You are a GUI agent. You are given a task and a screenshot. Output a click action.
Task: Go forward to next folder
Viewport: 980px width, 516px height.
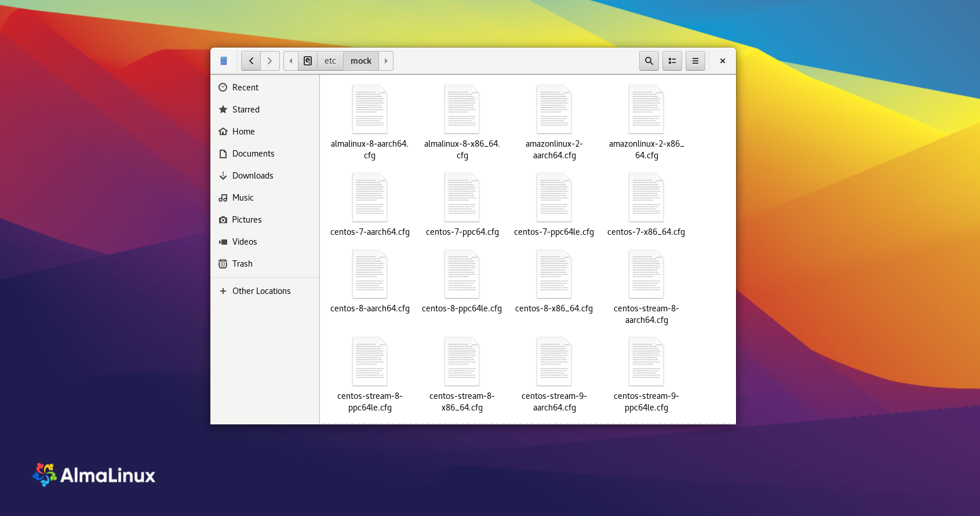click(269, 61)
